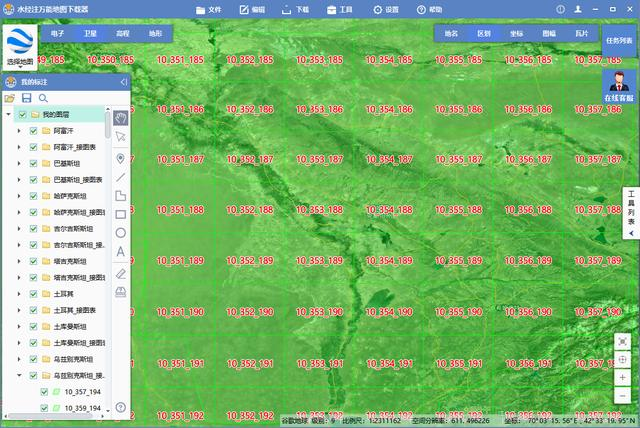Toggle checkbox for 阿富汗 layer
This screenshot has width=640, height=428.
[33, 131]
